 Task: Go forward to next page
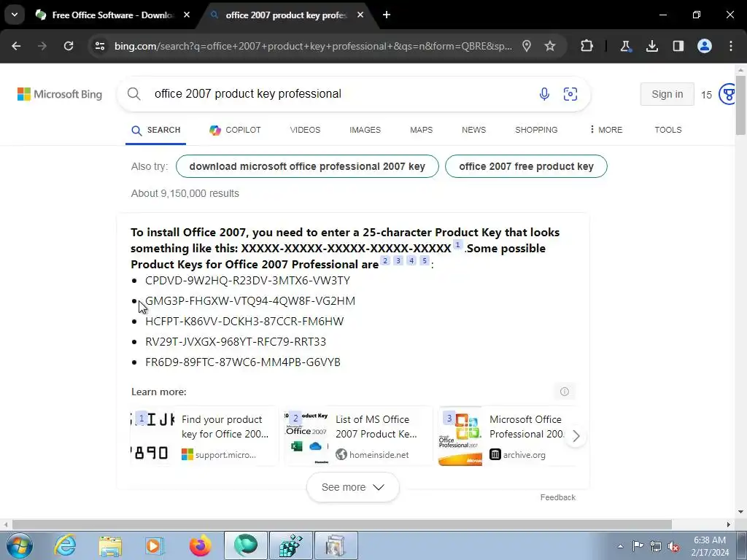coord(42,46)
